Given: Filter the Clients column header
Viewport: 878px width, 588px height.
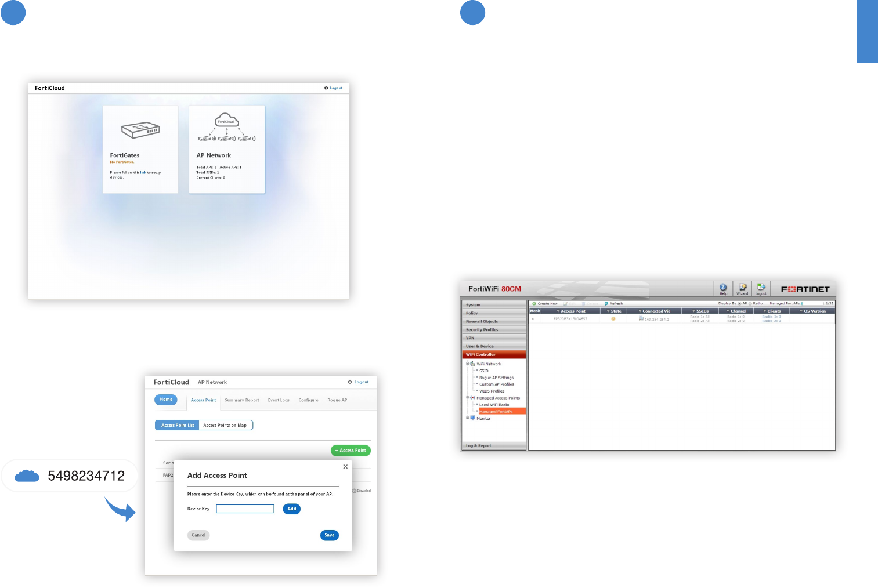Looking at the screenshot, I should [x=772, y=311].
